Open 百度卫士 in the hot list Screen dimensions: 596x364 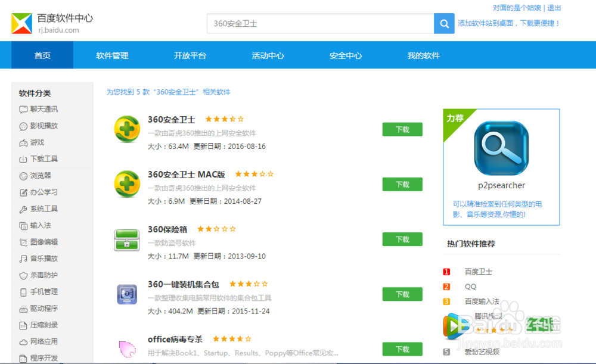click(x=479, y=272)
